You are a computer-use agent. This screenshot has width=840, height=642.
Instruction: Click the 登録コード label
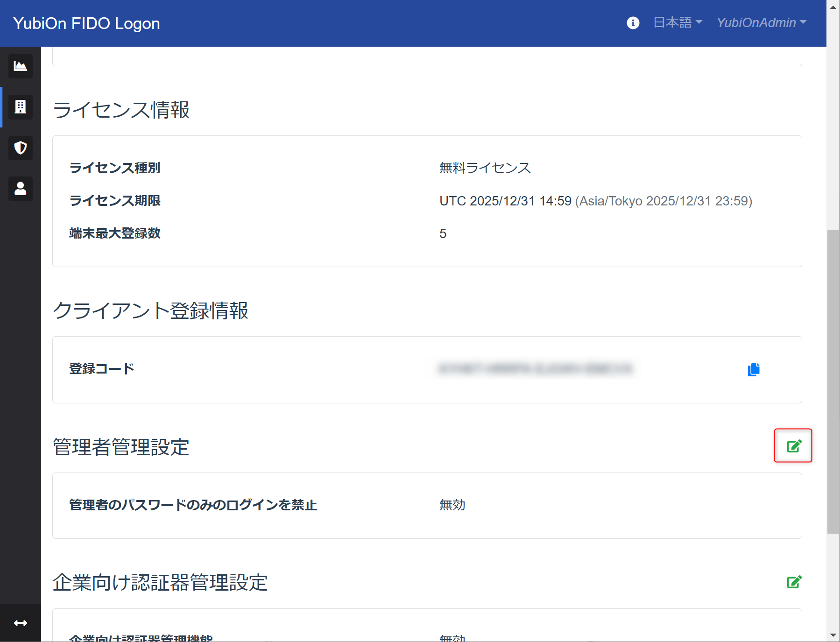point(102,368)
